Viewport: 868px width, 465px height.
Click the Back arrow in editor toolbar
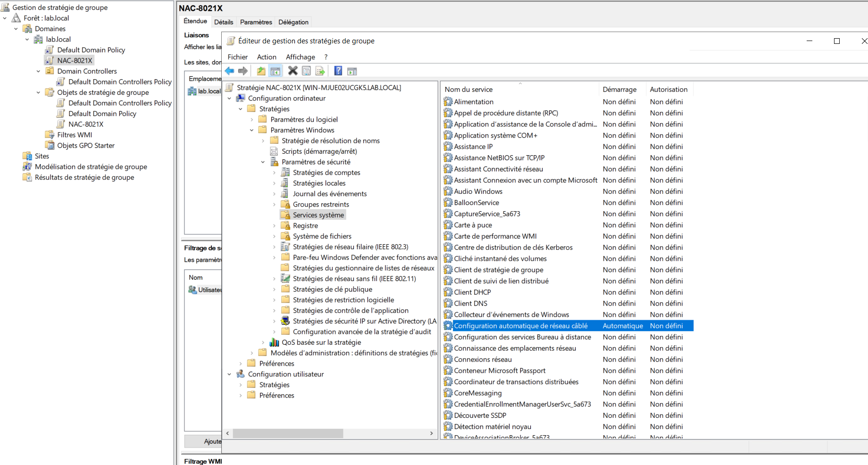coord(230,71)
